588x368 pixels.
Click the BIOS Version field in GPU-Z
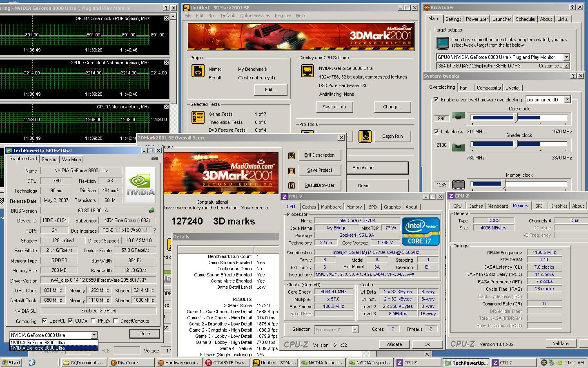[93, 211]
